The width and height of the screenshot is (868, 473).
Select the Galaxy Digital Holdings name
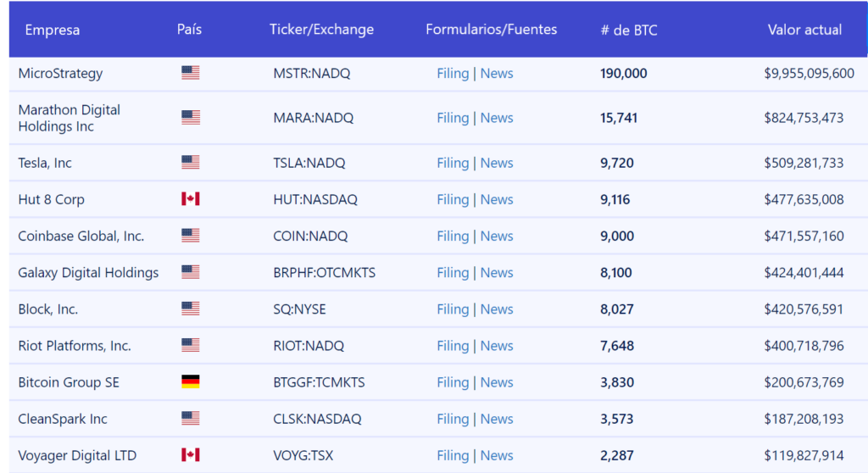[88, 273]
